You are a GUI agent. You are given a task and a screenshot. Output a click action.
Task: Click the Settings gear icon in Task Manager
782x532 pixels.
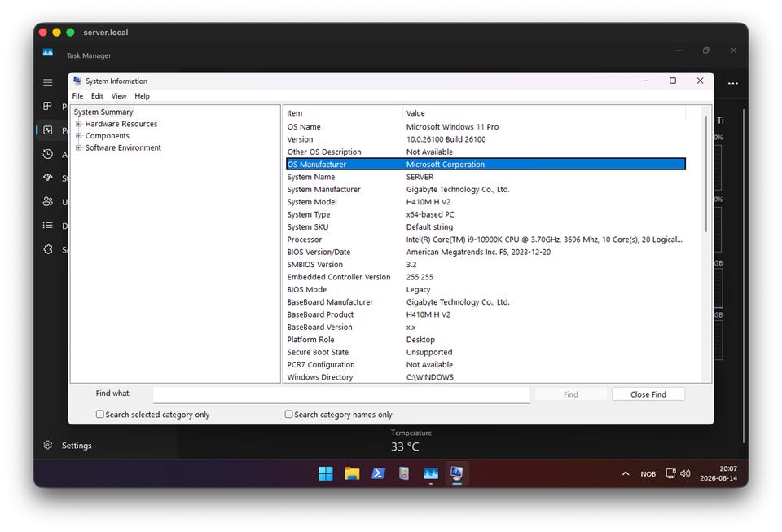48,446
